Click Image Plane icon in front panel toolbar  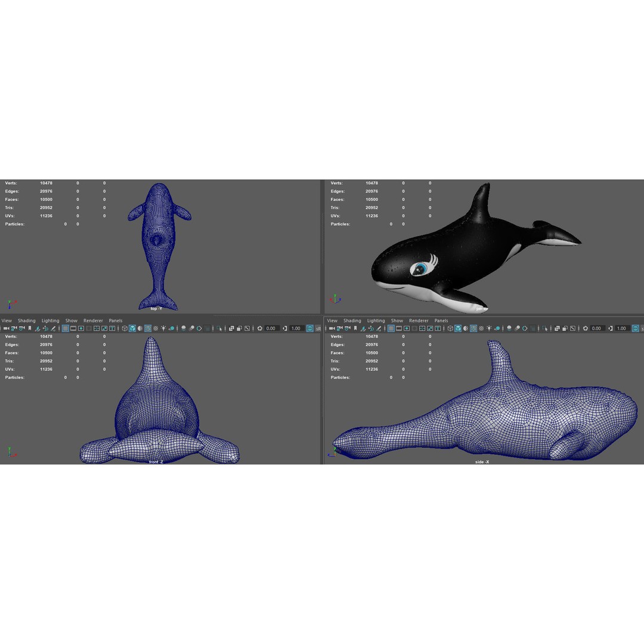[38, 329]
